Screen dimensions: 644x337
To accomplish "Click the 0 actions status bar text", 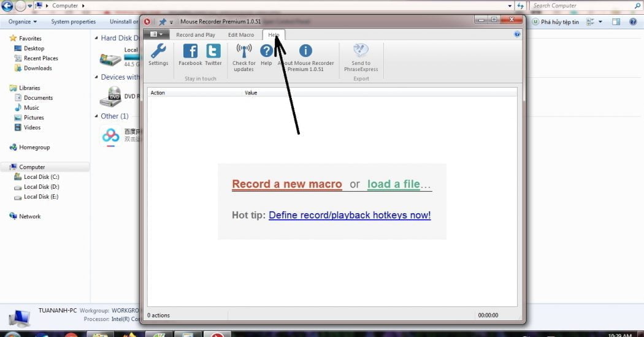I will coord(158,315).
